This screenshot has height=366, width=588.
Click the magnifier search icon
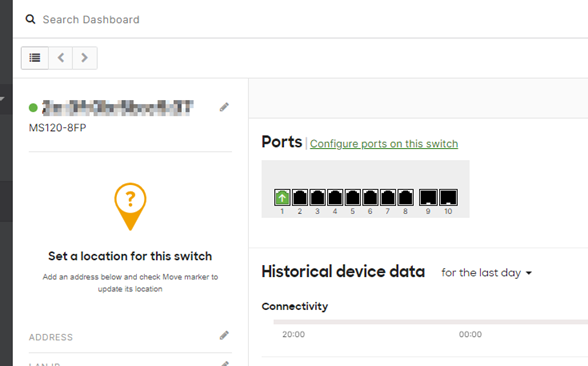point(30,19)
